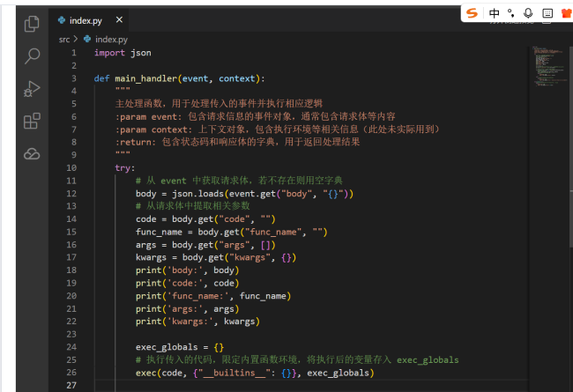This screenshot has width=573, height=392.
Task: Click the '# 从 event' comment on line 11
Action: pos(239,181)
